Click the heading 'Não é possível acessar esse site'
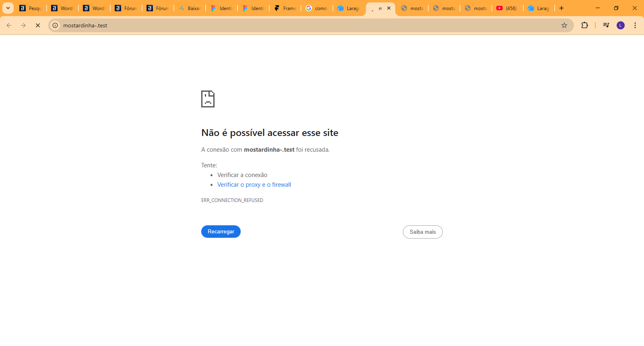This screenshot has width=644, height=346. pyautogui.click(x=270, y=133)
